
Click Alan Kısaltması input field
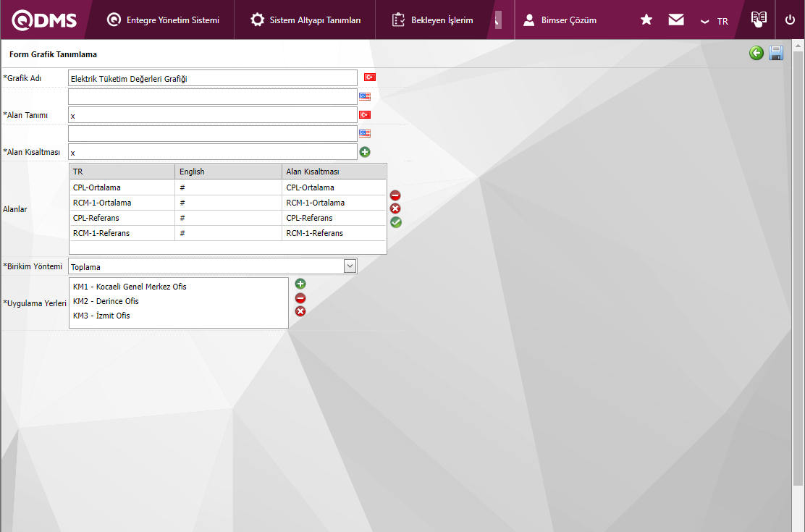[213, 152]
